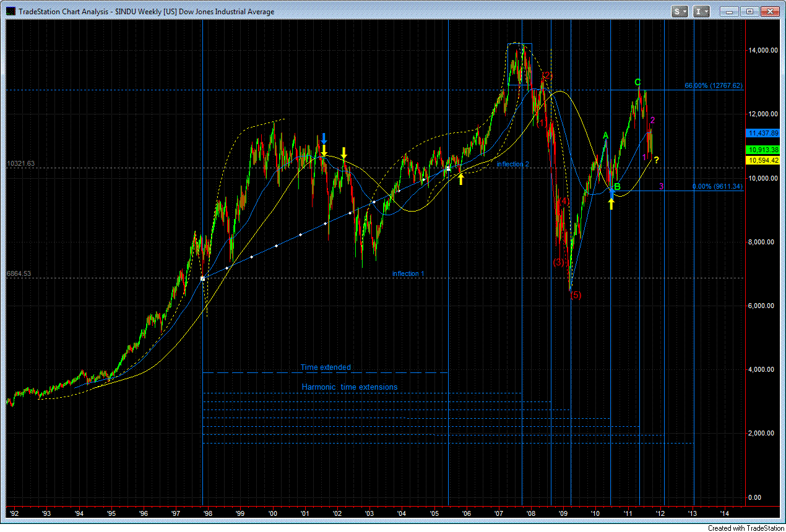The width and height of the screenshot is (786, 532).
Task: Click the yellow up arrow near inflection 2
Action: click(460, 179)
